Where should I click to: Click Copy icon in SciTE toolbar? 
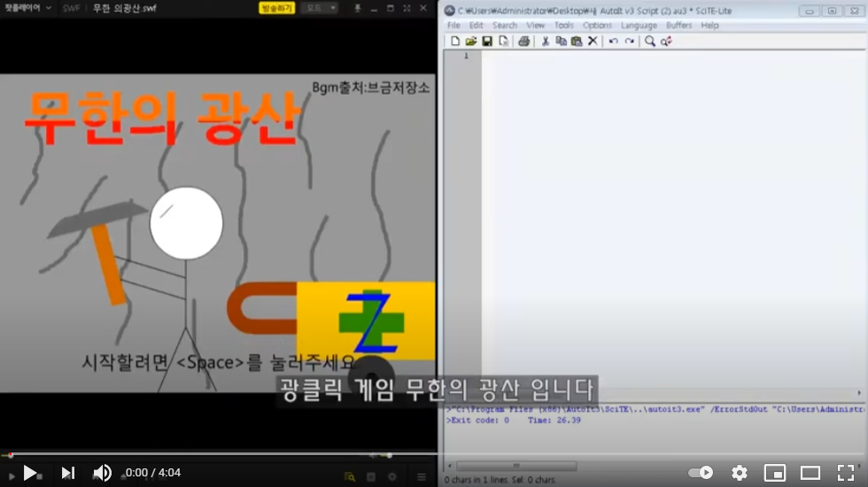561,41
